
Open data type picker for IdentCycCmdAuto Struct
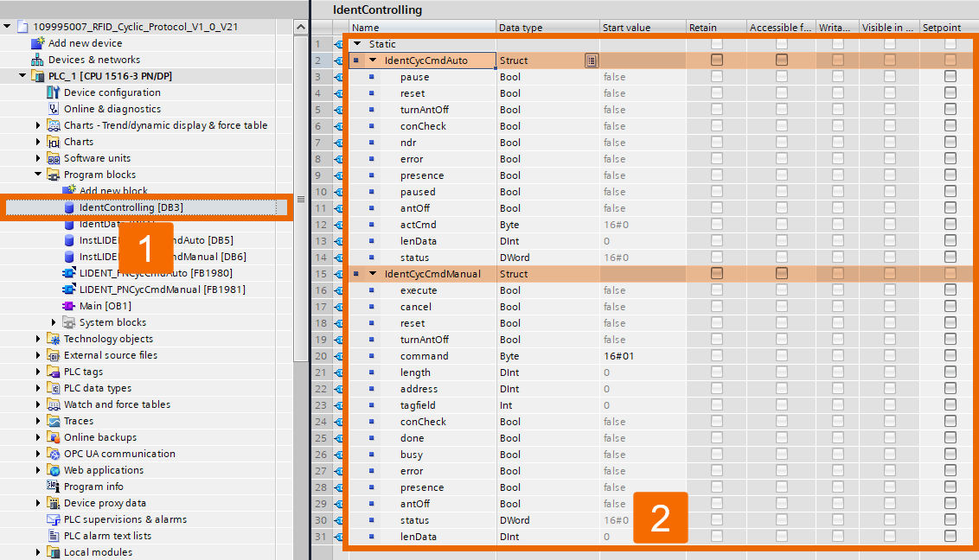pyautogui.click(x=592, y=60)
